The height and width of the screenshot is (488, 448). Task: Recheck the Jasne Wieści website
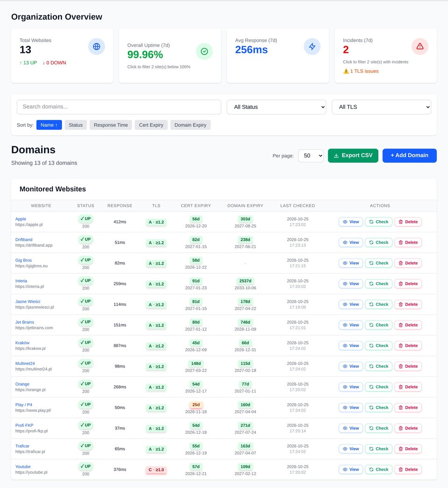[378, 304]
